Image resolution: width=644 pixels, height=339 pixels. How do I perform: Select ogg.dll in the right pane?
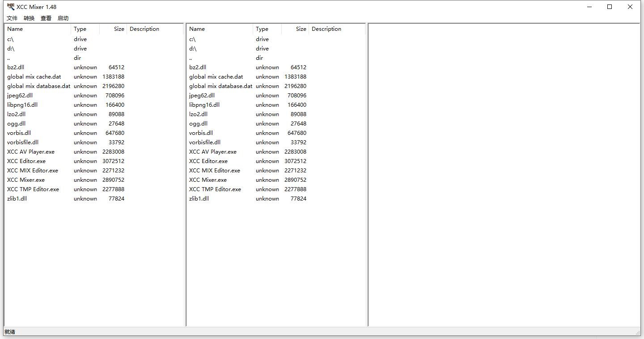click(198, 124)
